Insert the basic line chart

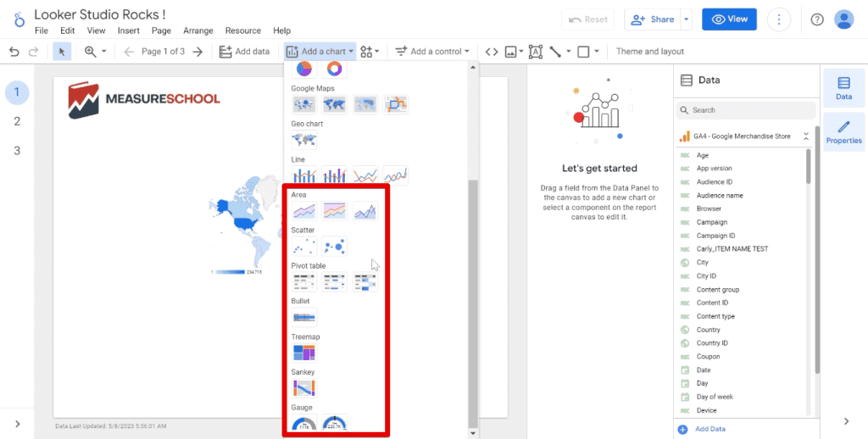point(364,175)
